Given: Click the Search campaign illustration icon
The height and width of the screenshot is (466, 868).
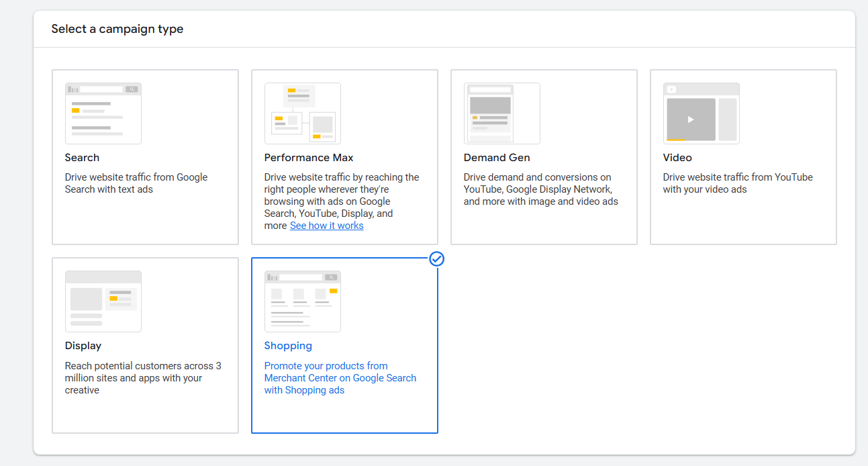Looking at the screenshot, I should [x=103, y=113].
